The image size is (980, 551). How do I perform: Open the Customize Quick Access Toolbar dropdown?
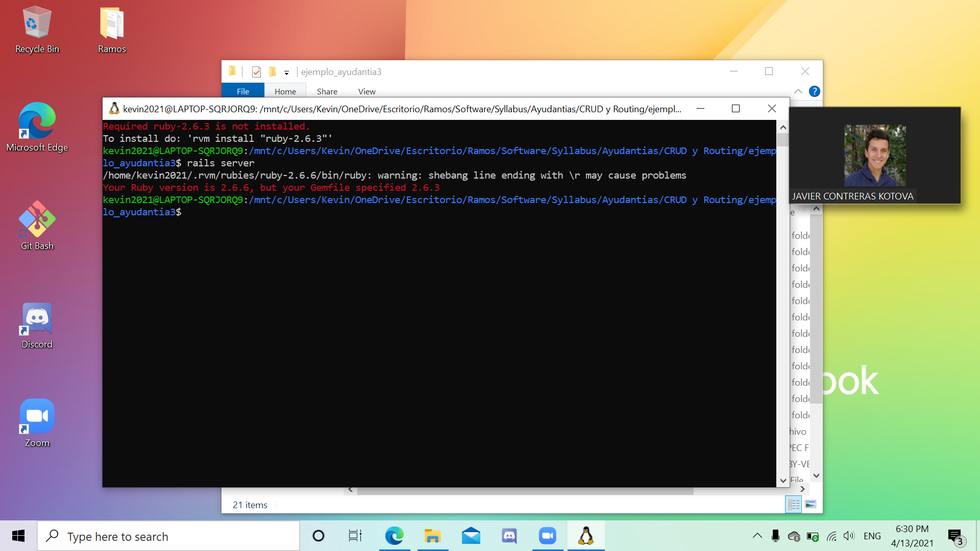pos(286,72)
